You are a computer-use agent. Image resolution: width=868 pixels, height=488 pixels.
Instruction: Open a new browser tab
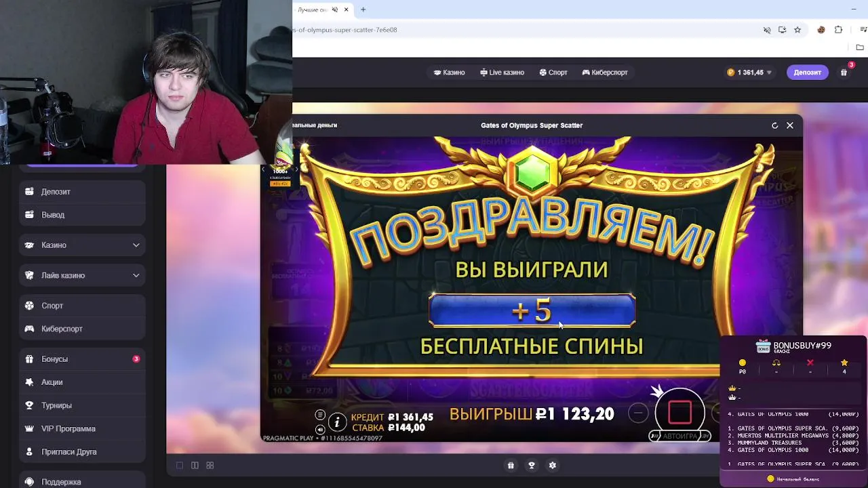coord(363,9)
